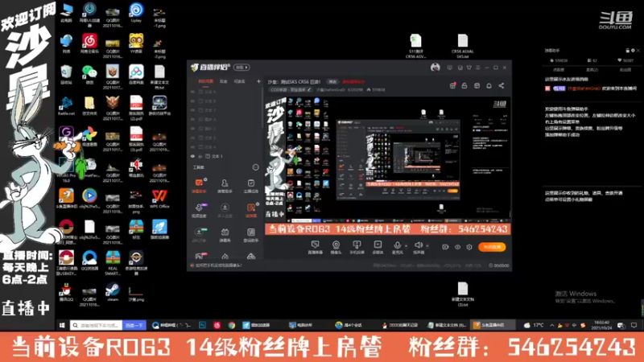644x362 pixels.
Task: Select the middle tab in 弹幕助手 overlay
Action: point(592,70)
